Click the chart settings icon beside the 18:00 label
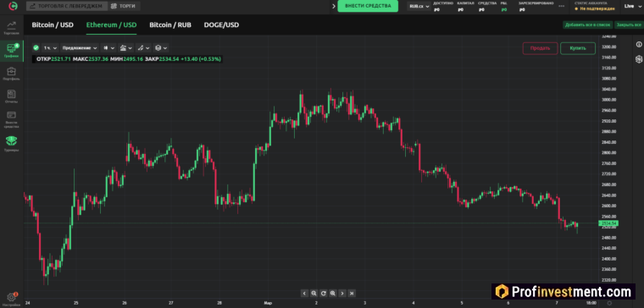Image resolution: width=644 pixels, height=308 pixels. pos(609,303)
